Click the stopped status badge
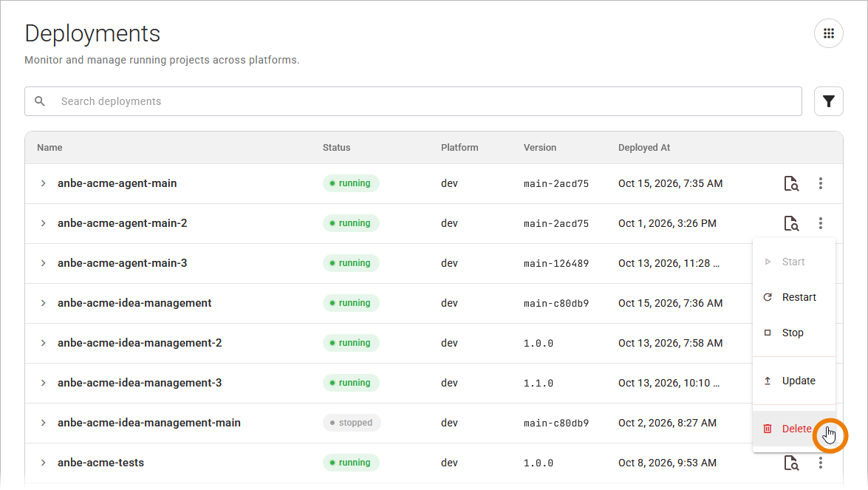868x490 pixels. [352, 423]
